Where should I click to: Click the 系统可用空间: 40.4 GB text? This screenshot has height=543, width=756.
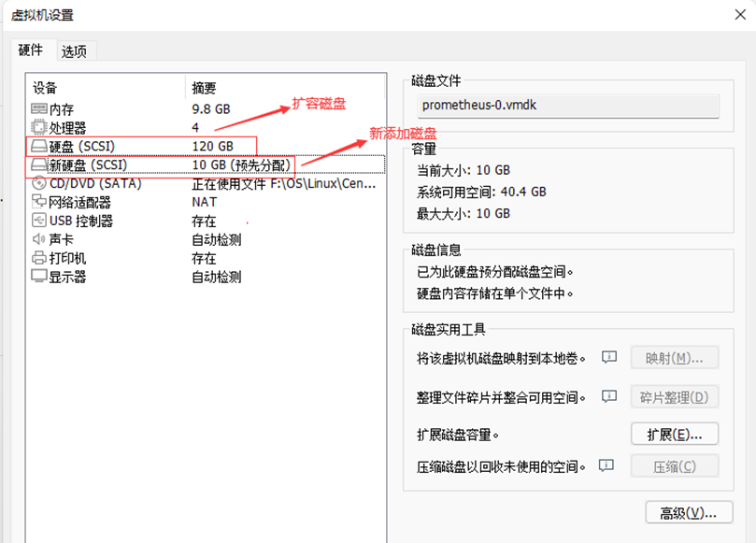481,192
